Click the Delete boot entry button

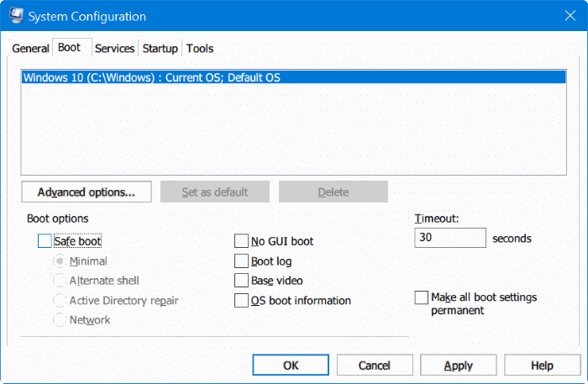[333, 192]
